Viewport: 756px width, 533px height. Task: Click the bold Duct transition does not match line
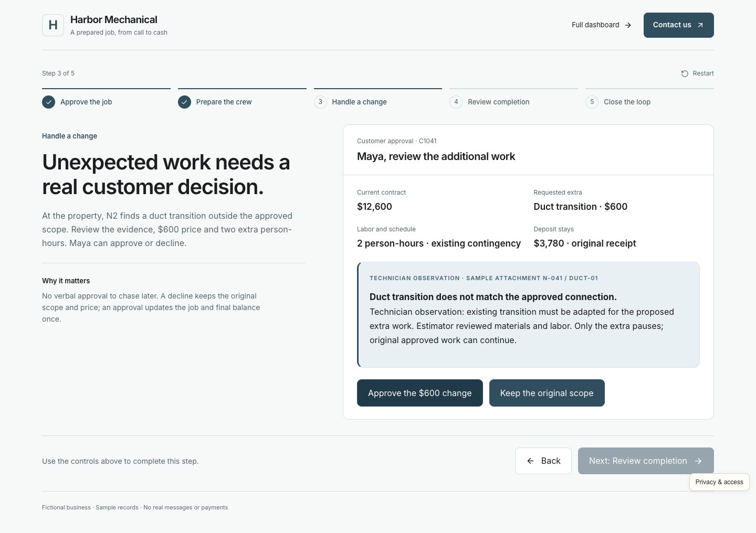(x=493, y=297)
